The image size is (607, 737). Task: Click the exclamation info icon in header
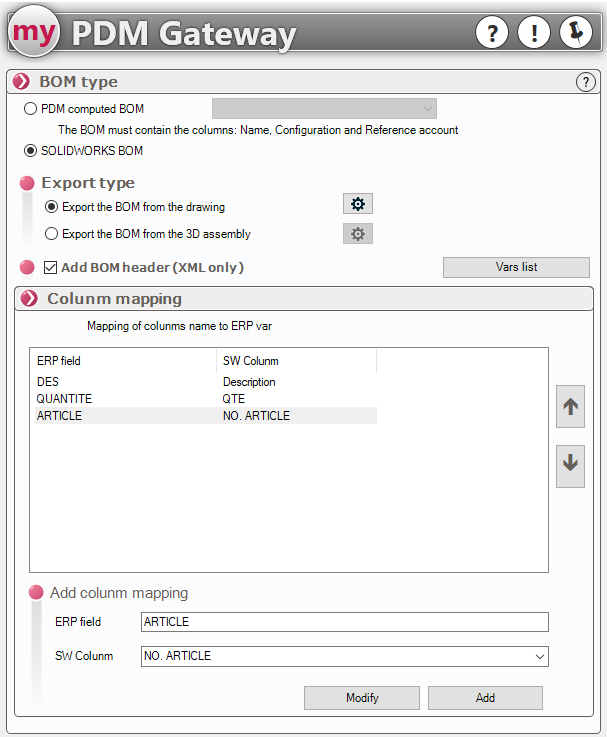coord(534,33)
